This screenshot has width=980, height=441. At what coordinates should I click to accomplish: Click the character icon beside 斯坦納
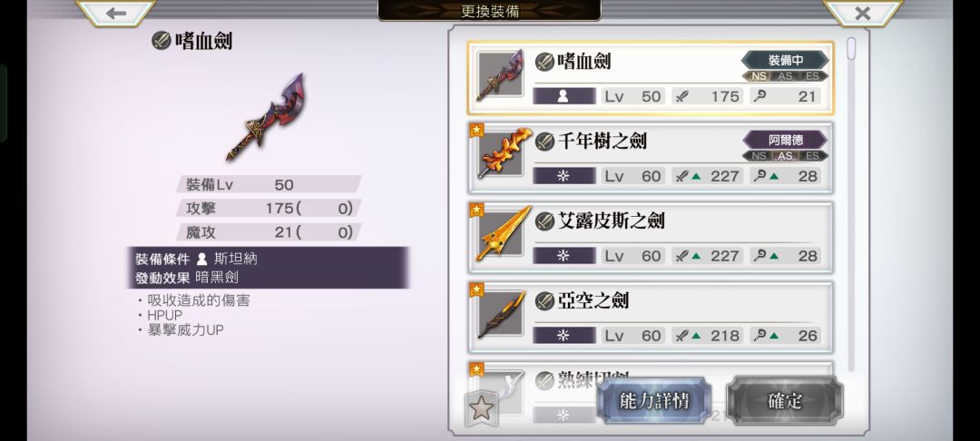tap(201, 259)
